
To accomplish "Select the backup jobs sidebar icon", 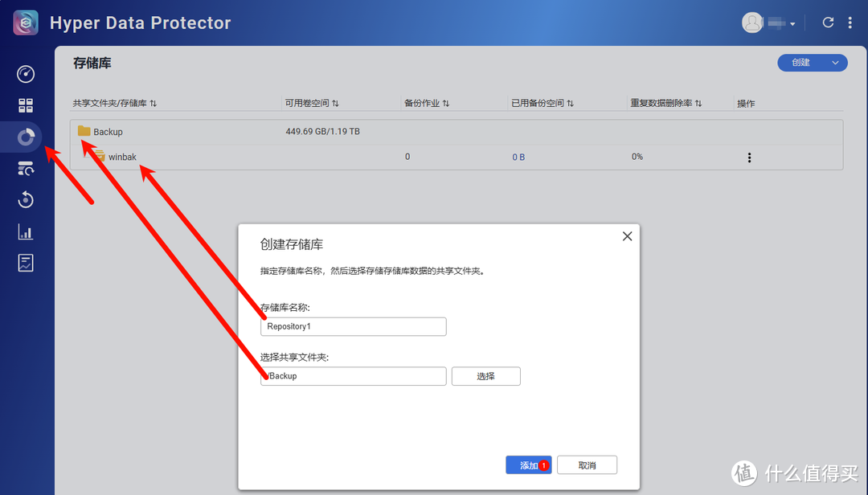I will point(25,168).
